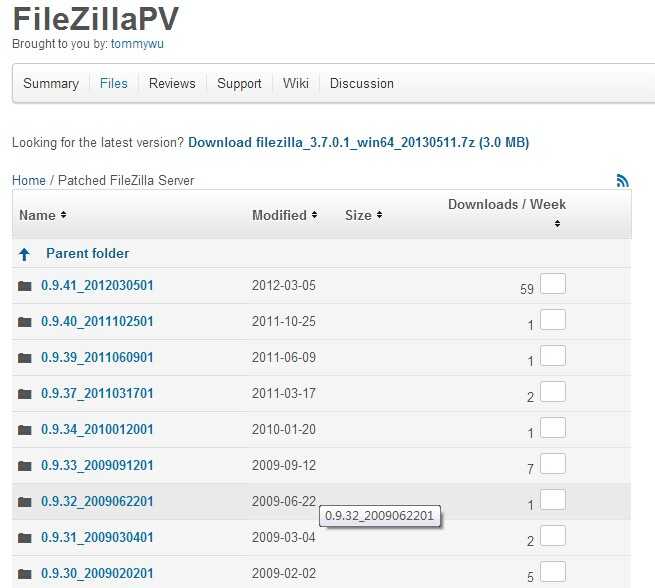Tick the box in the 0.9.34_2010012001 row
Screen dimensions: 655x588
[553, 427]
